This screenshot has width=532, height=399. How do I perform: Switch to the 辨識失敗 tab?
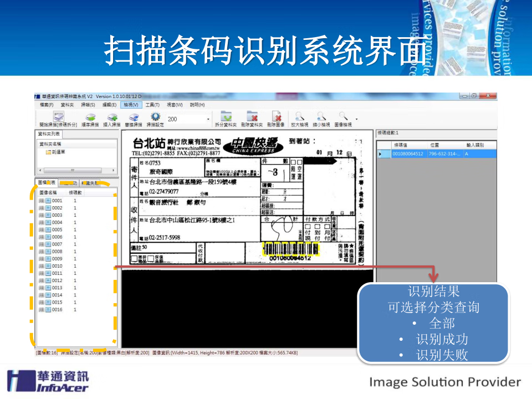[x=90, y=183]
